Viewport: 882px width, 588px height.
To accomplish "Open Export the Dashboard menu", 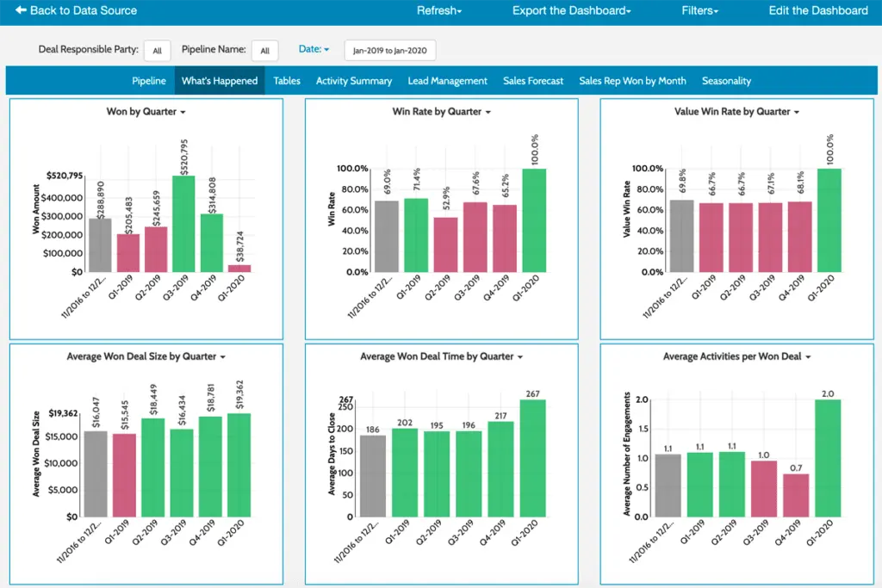I will coord(572,10).
